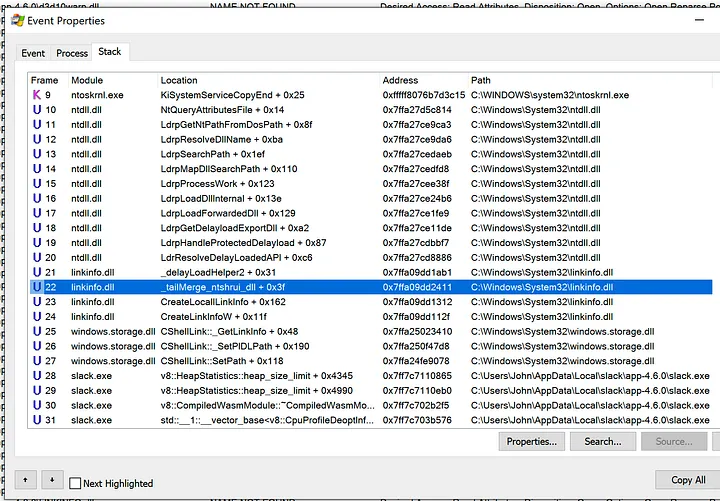The image size is (720, 501).
Task: Click the Location column header
Action: [x=179, y=80]
